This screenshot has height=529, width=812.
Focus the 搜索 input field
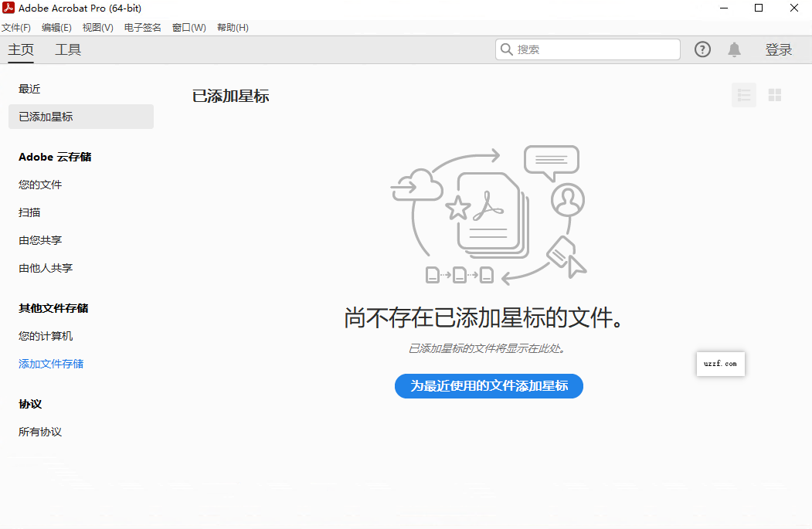(595, 49)
